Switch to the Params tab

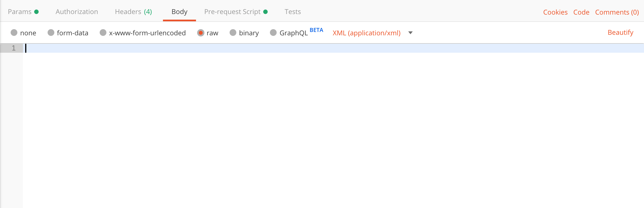click(x=20, y=11)
